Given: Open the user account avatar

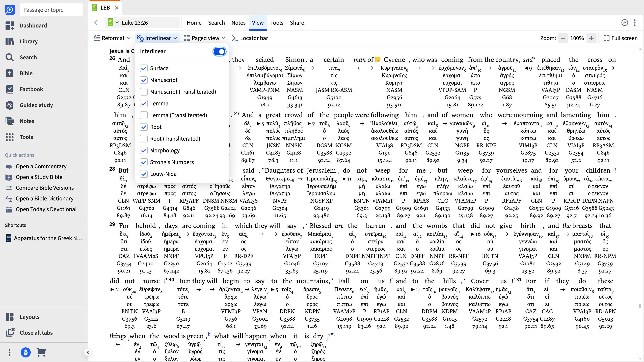Looking at the screenshot, I should 25,352.
